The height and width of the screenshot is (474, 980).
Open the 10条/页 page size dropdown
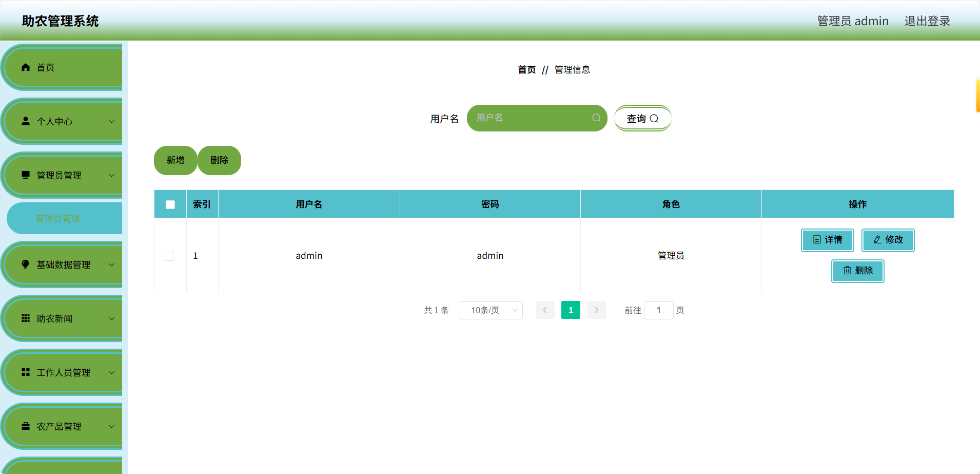tap(491, 310)
